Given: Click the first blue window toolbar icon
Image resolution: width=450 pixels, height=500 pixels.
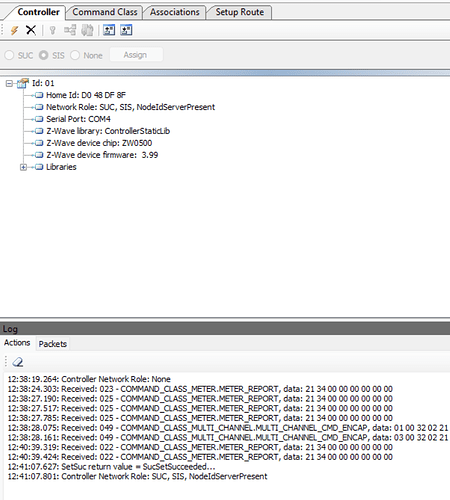Looking at the screenshot, I should (x=109, y=30).
